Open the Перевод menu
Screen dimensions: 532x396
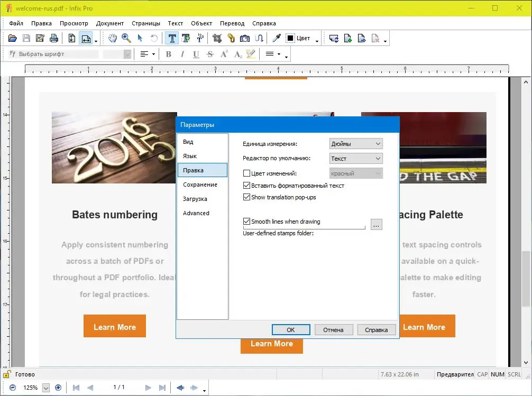coord(232,23)
